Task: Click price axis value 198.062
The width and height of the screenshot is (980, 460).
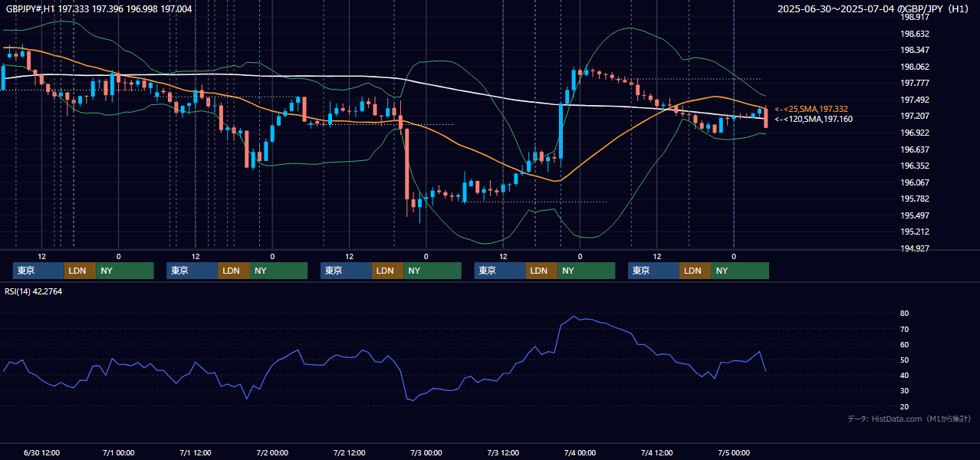Action: pyautogui.click(x=915, y=67)
